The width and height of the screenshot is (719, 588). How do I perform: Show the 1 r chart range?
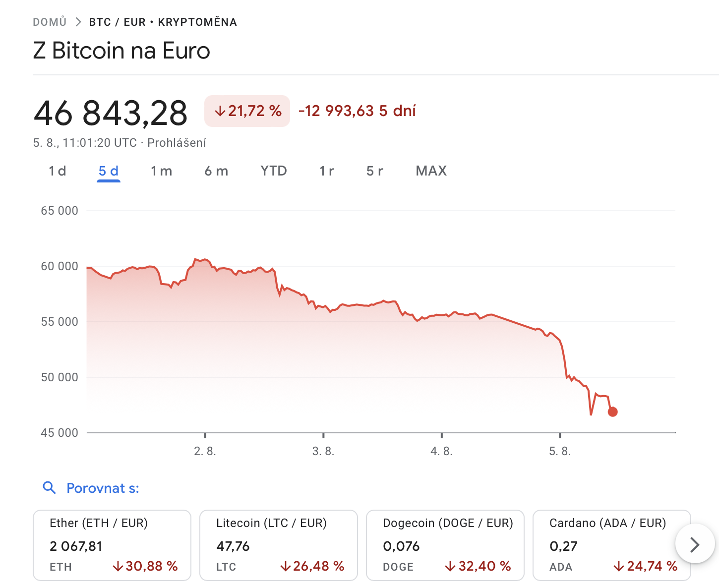(327, 171)
